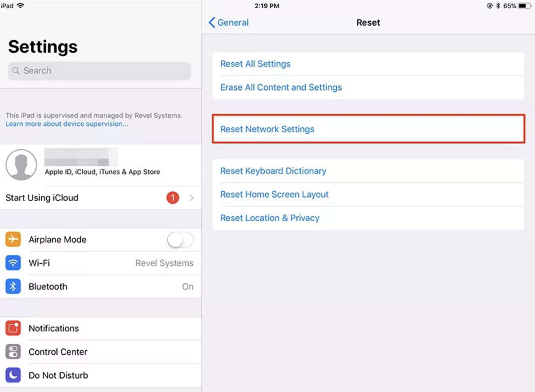Choose Reset Location & Privacy
Viewport: 535px width, 392px height.
[x=368, y=218]
